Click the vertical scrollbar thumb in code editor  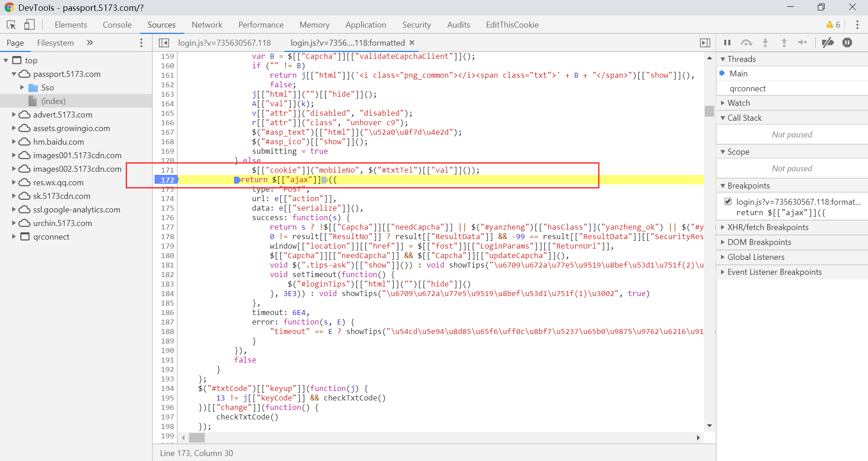(x=709, y=111)
